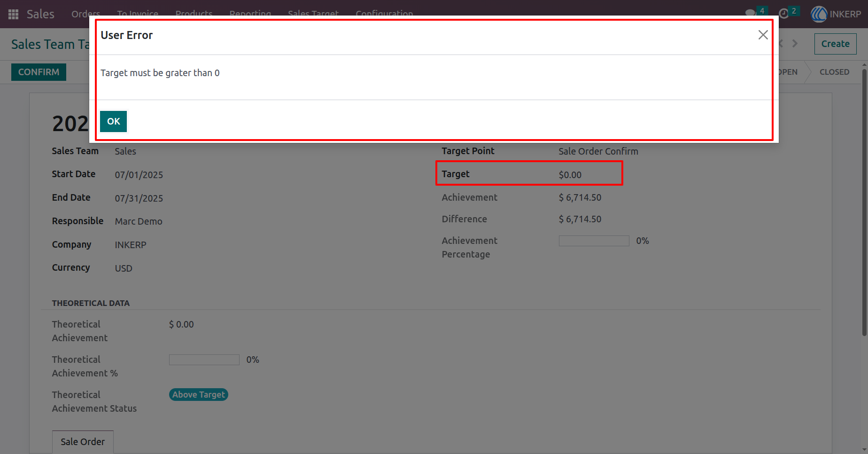
Task: Click the User Error dialog title
Action: [x=126, y=35]
